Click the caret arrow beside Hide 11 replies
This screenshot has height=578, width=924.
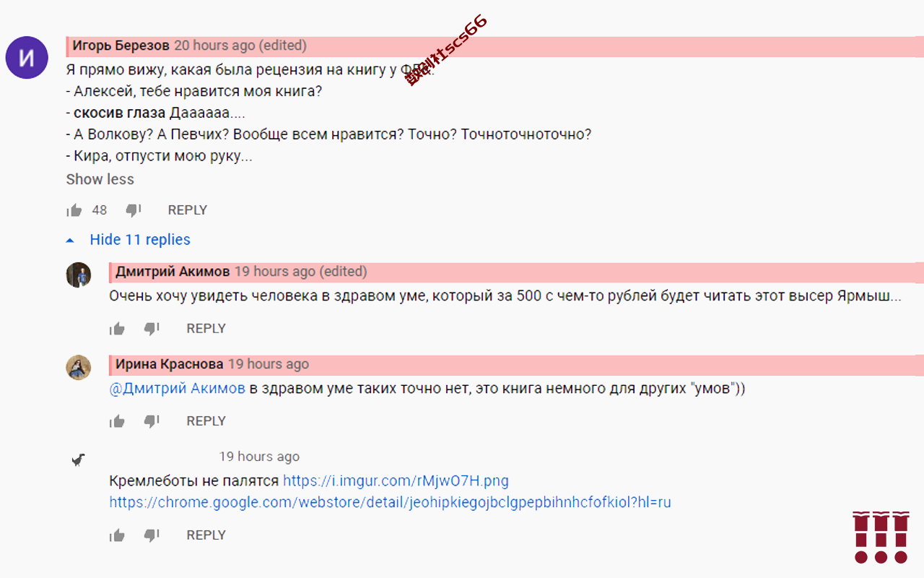click(70, 240)
